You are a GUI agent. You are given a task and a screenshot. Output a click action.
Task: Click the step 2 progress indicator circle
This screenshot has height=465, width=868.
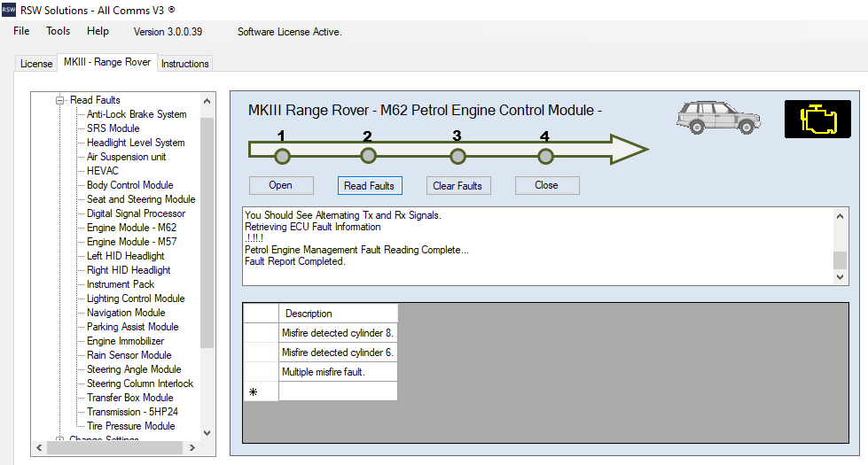click(x=368, y=157)
